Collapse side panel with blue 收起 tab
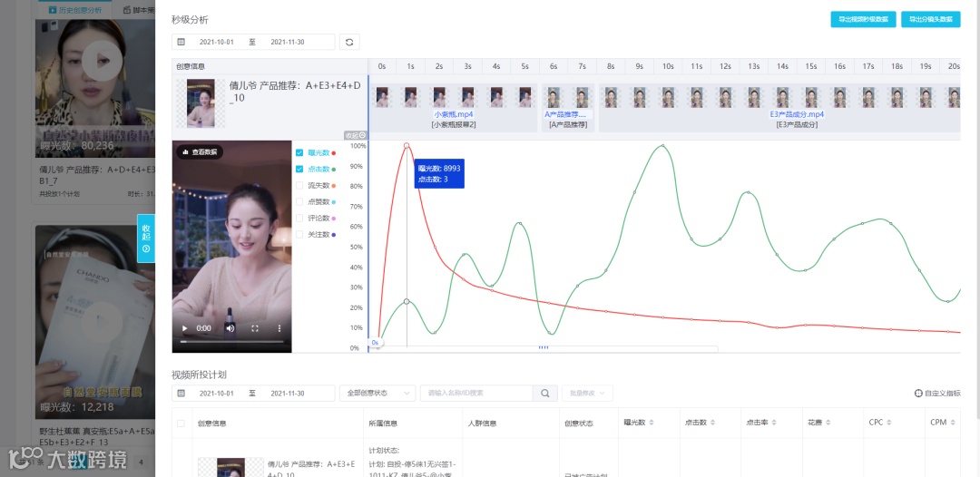Viewport: 980px width, 477px height. coord(145,238)
